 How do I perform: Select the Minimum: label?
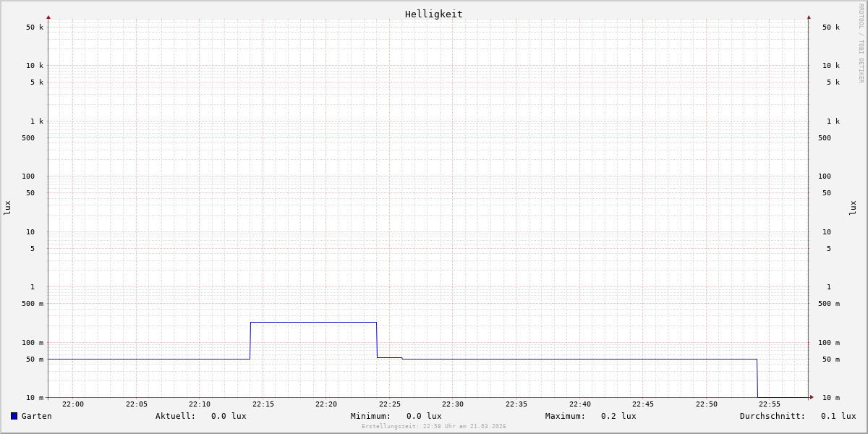[371, 416]
